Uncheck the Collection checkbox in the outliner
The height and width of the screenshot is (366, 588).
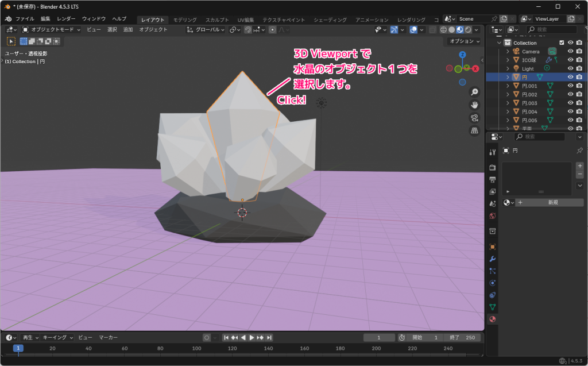tap(562, 43)
